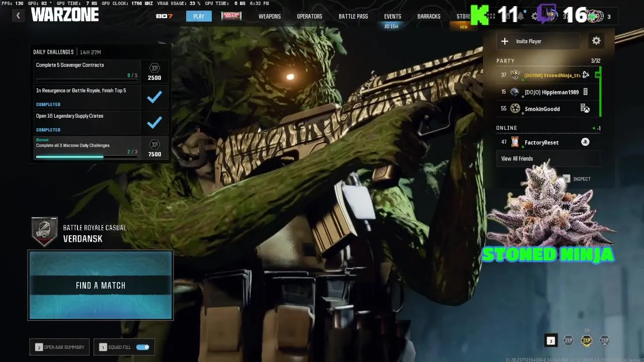Select the first silver 2XP token

569,341
